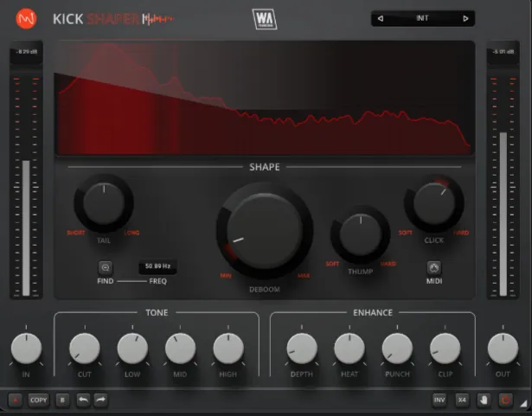Toggle the INV phase invert button

(x=439, y=400)
